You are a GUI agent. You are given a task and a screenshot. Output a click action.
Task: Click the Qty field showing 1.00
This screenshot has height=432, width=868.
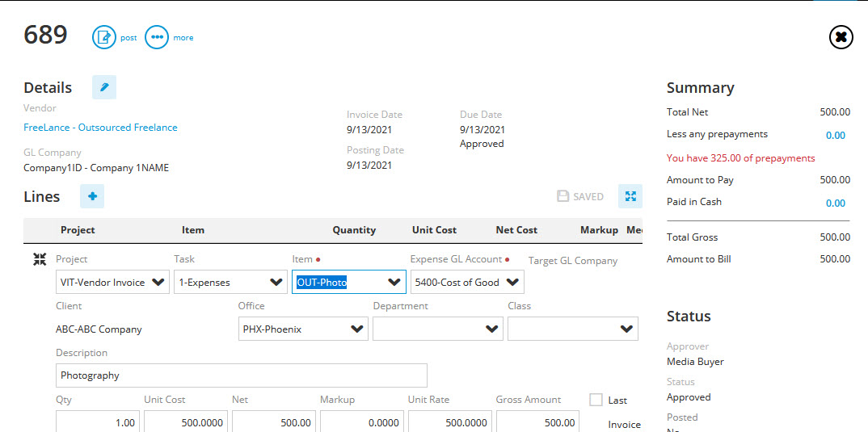[98, 422]
